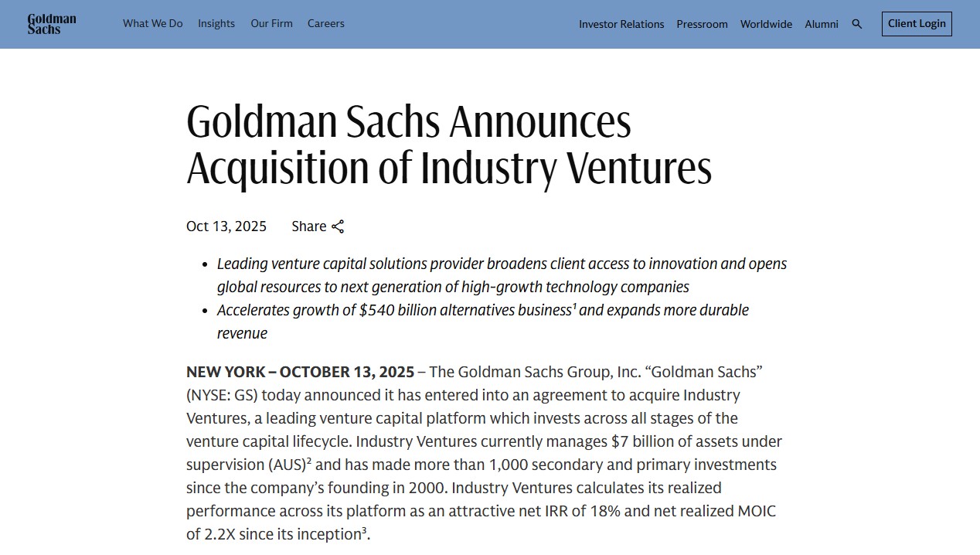
Task: Click the Industry Ventures acquisition headline
Action: [x=448, y=145]
